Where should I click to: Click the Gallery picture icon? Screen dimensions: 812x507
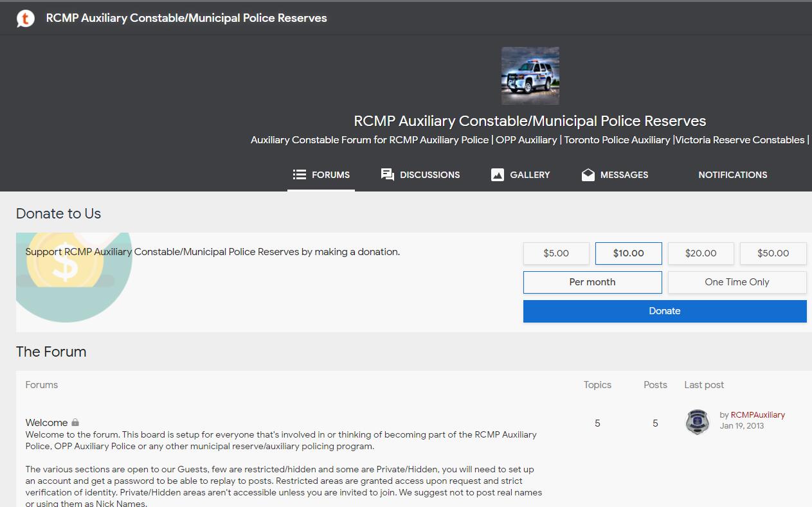click(498, 175)
